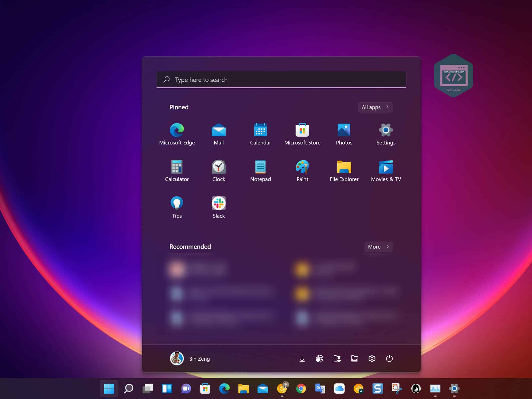Click the woman's face avatar icon on taskbar
The width and height of the screenshot is (532, 399).
coord(416,389)
